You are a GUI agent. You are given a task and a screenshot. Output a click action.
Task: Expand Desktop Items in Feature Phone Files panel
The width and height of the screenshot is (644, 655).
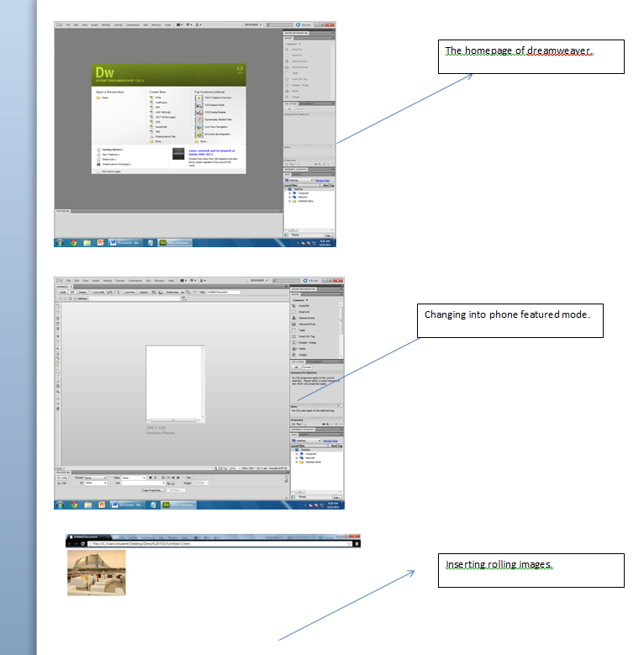pyautogui.click(x=297, y=462)
